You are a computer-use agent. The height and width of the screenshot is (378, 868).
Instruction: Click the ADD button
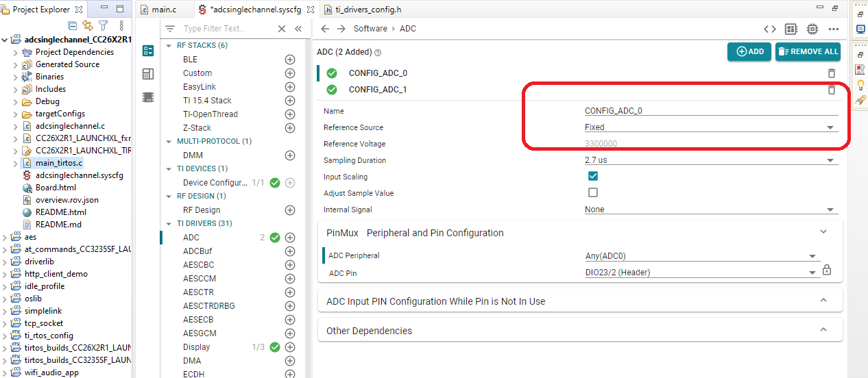[749, 51]
